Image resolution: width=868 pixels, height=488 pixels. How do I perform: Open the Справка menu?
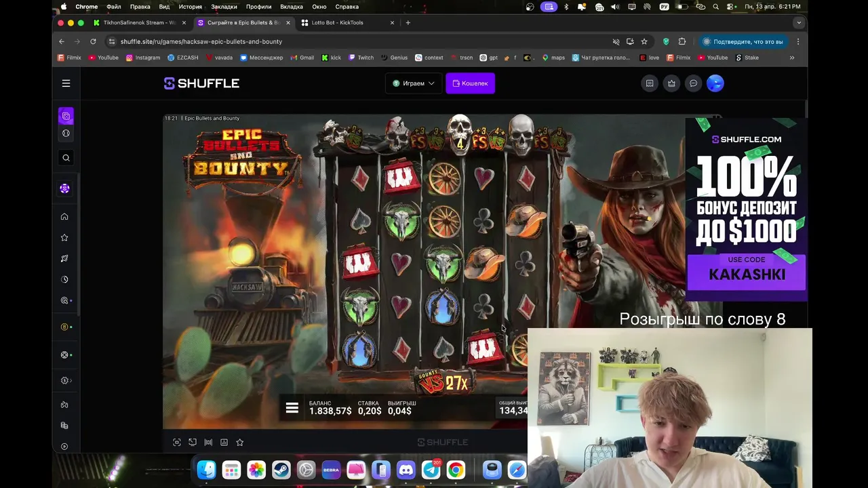[x=347, y=7]
